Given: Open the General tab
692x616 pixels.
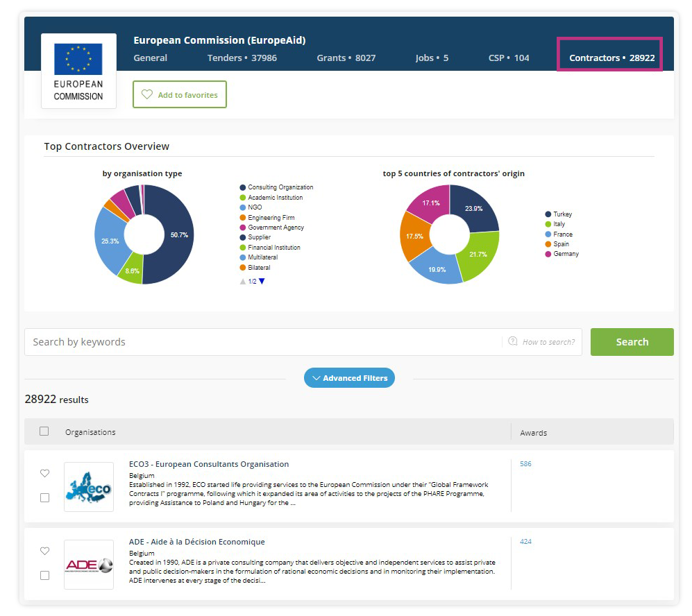Looking at the screenshot, I should pos(151,58).
